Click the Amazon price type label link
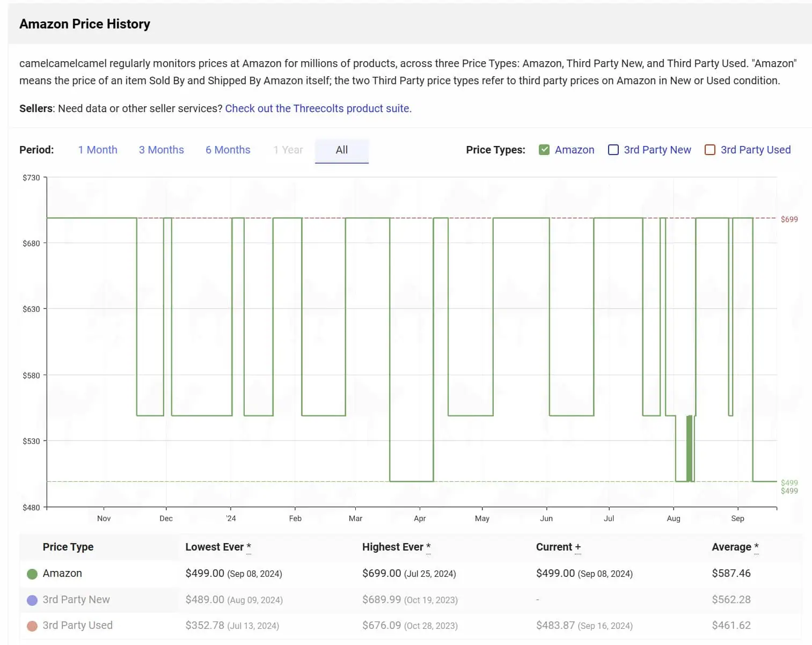 click(x=574, y=150)
